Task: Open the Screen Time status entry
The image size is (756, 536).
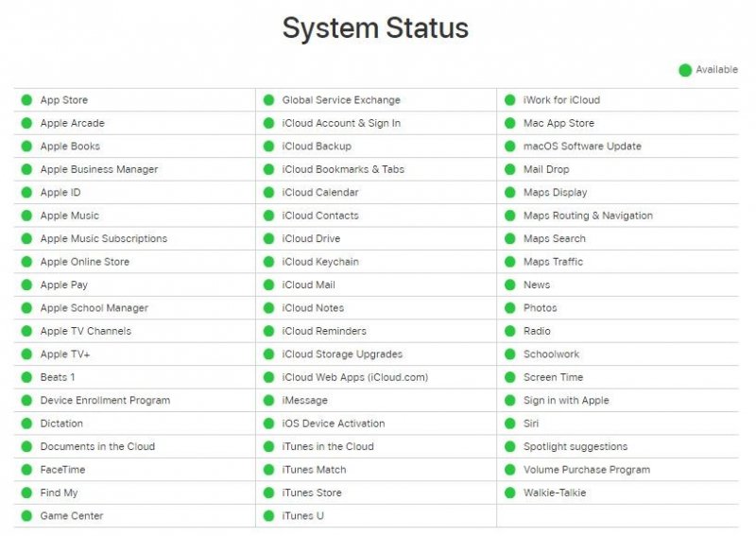Action: point(553,377)
